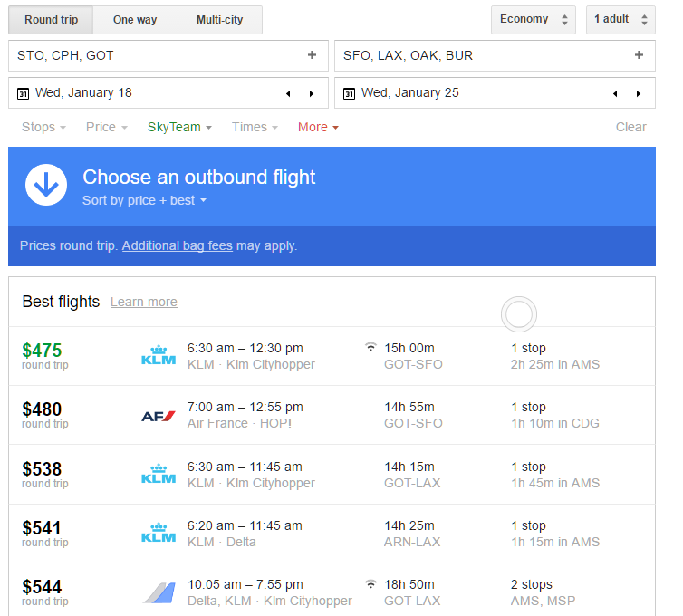Click the Air France · HOP! carrier text
Viewport: 683px width, 616px height.
pyautogui.click(x=239, y=423)
